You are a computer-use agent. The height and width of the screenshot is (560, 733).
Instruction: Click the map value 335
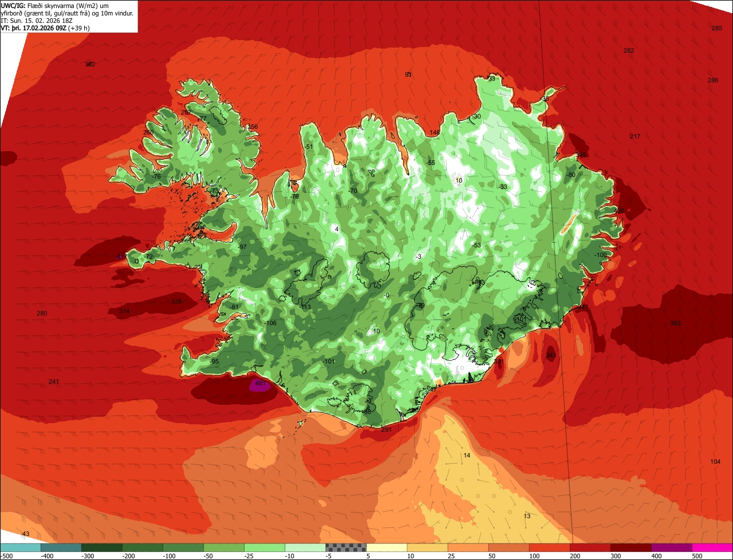[176, 301]
